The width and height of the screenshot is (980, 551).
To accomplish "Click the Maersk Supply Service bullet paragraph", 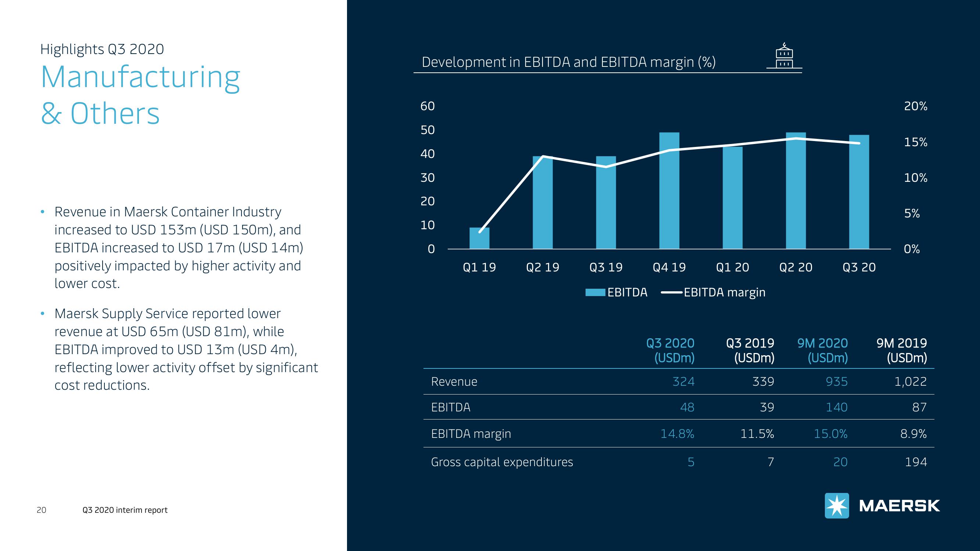I will (x=186, y=349).
